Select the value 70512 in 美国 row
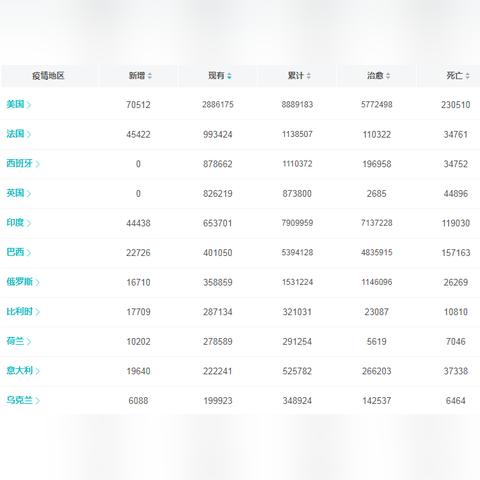The image size is (480, 480). pos(138,105)
